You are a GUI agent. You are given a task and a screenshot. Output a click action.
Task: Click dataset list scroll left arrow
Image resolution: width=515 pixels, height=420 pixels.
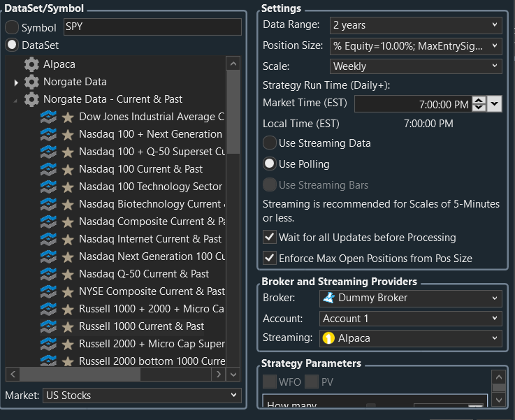(x=13, y=375)
